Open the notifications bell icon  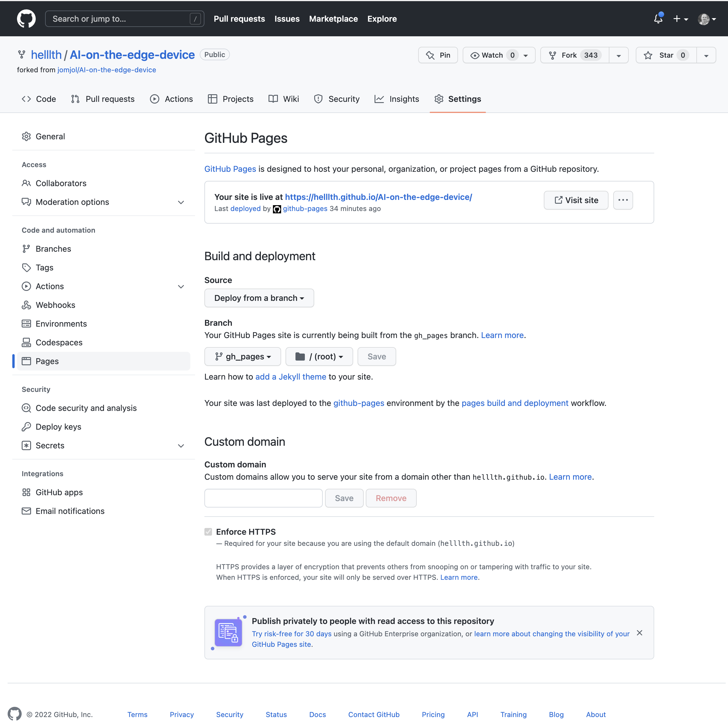[658, 18]
